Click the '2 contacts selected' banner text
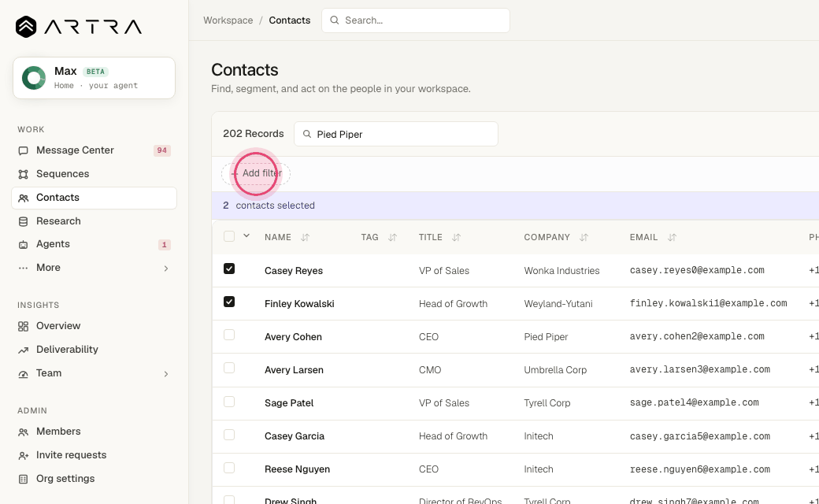 coord(269,206)
